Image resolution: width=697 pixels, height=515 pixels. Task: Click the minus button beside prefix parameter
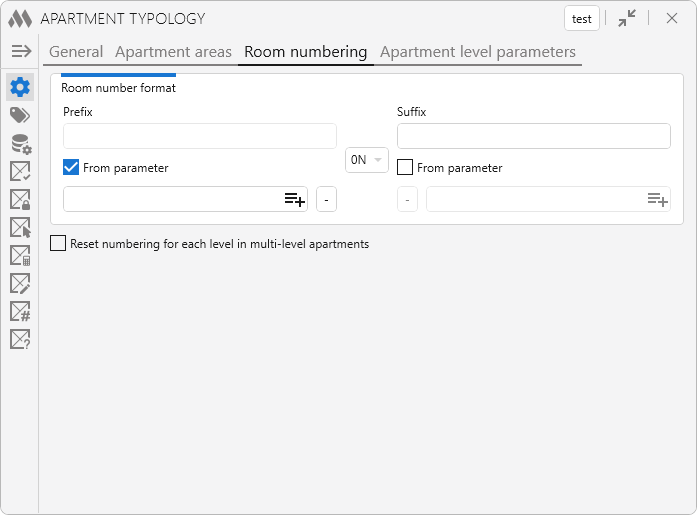(326, 199)
